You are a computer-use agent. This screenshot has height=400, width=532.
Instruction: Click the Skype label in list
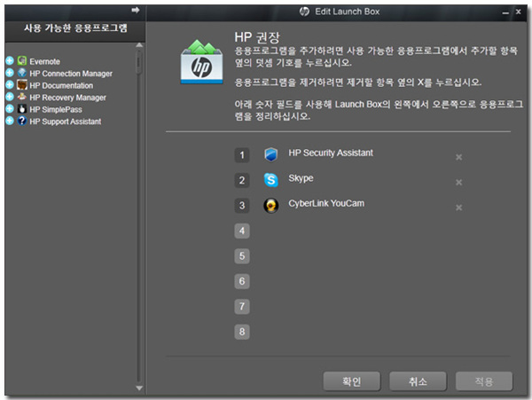(301, 178)
